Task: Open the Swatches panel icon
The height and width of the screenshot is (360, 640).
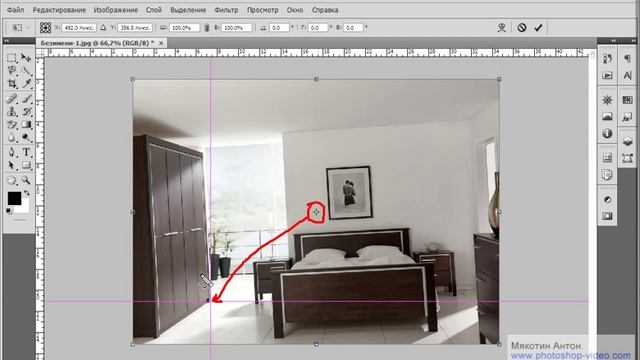Action: (627, 100)
